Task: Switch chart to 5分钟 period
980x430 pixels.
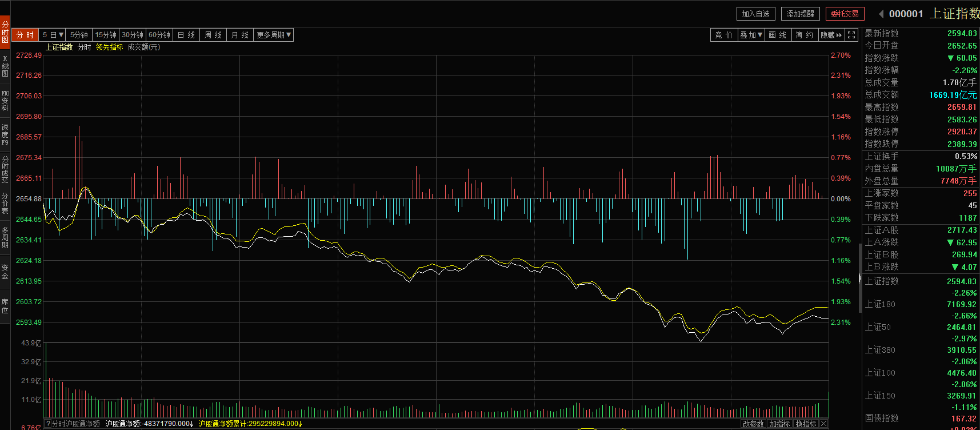Action: coord(79,35)
